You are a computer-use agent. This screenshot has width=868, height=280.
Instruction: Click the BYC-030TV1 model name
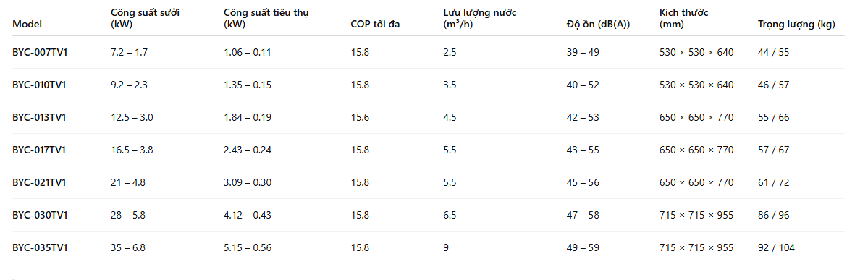click(x=40, y=216)
